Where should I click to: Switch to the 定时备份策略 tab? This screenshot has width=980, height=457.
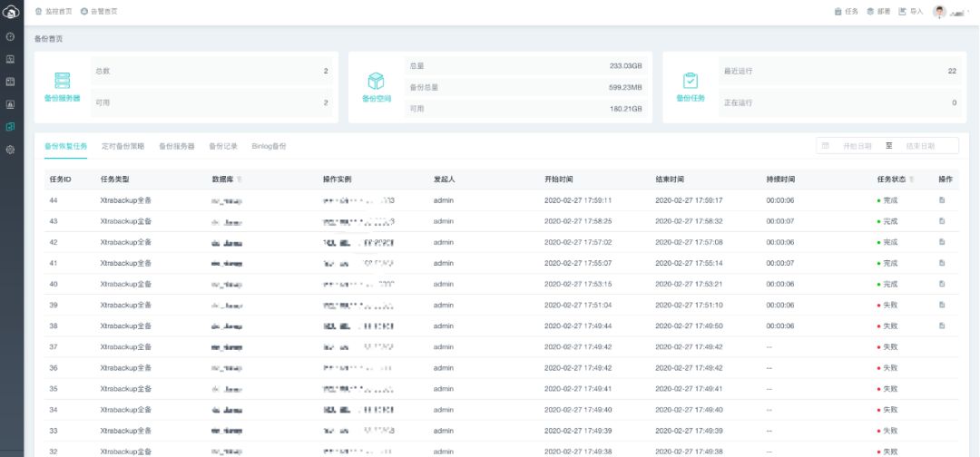(x=123, y=146)
